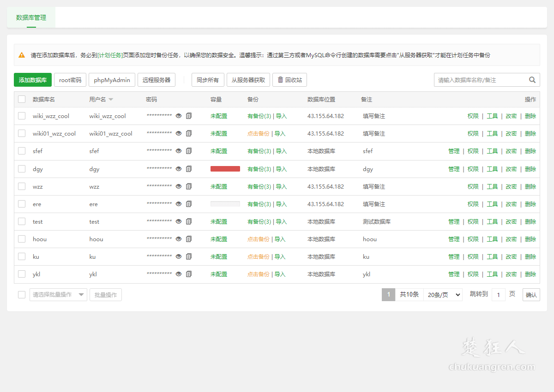This screenshot has width=554, height=392.
Task: Show password for wiki_wzz_cool database
Action: click(x=179, y=116)
